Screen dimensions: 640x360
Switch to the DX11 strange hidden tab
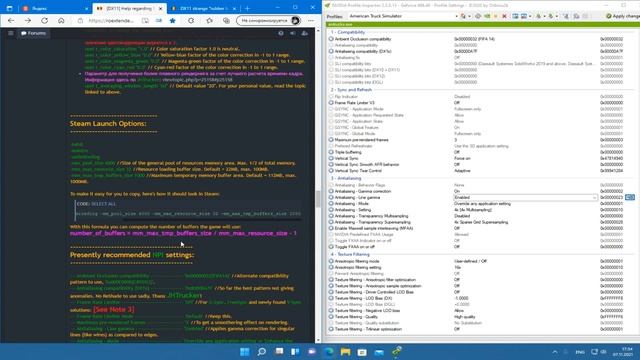(x=204, y=8)
